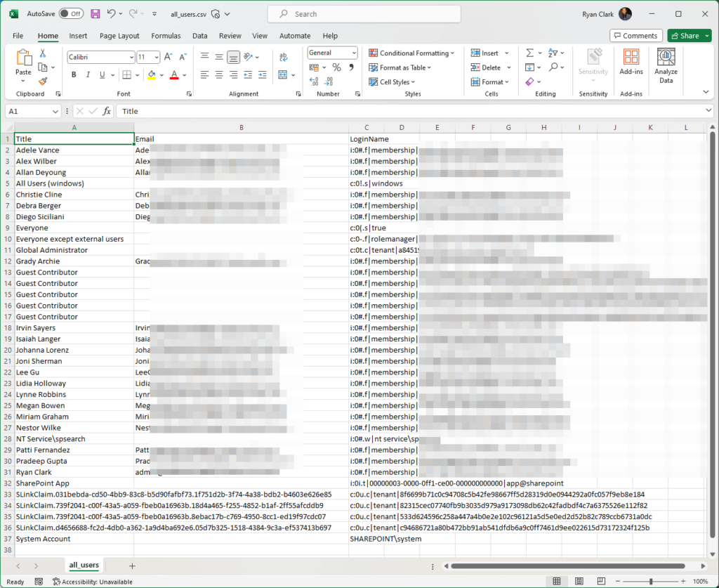Open the File menu tab
The image size is (719, 588).
[18, 36]
